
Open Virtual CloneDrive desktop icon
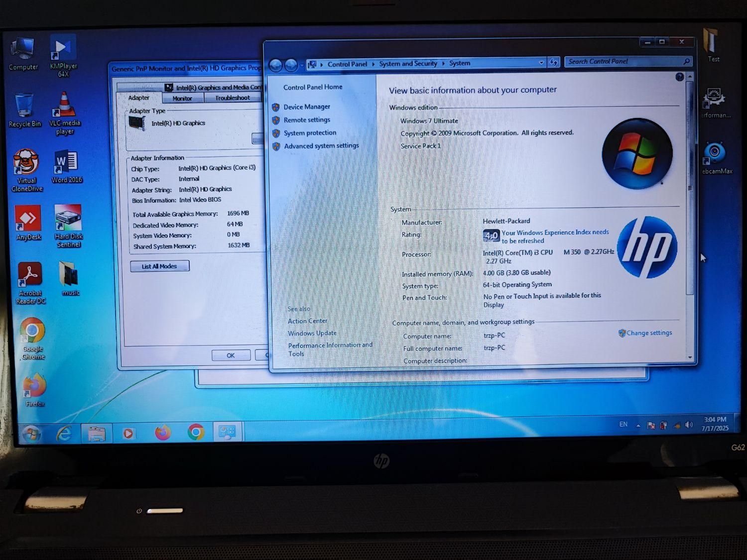tap(26, 171)
